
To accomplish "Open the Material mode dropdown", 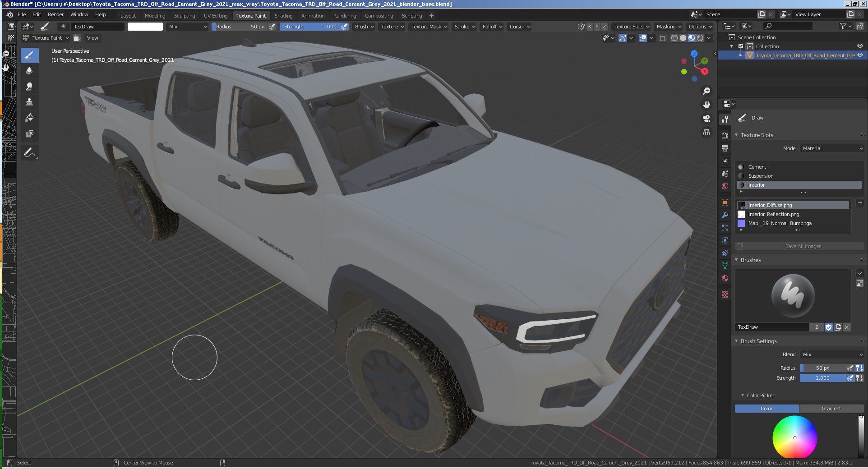I will tap(832, 148).
